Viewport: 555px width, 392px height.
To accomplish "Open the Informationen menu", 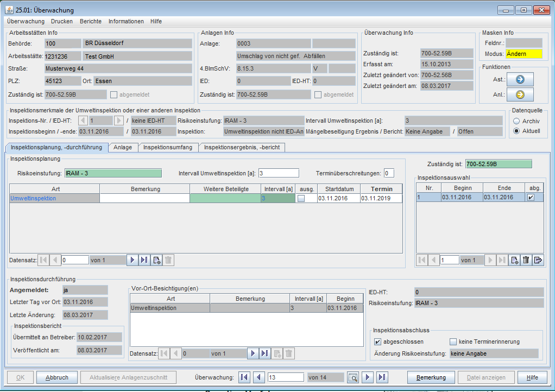I will pos(126,21).
